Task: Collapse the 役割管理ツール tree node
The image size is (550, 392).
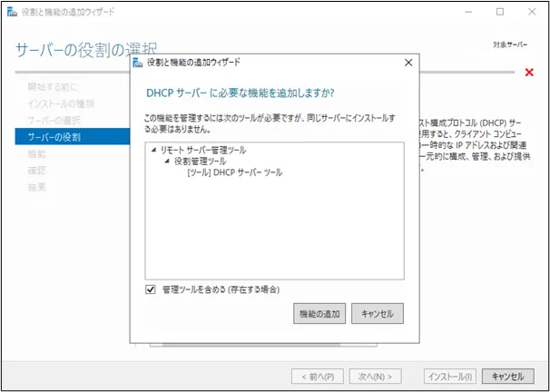Action: [168, 161]
